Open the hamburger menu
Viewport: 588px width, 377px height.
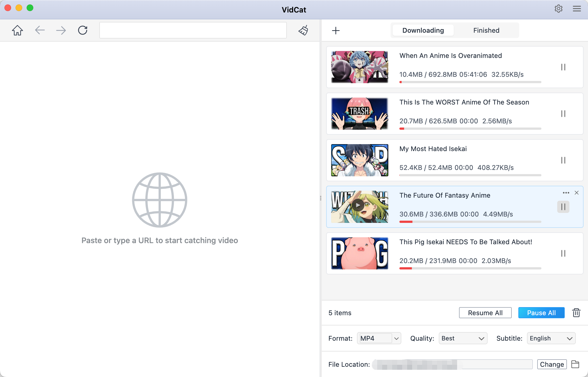pyautogui.click(x=577, y=9)
